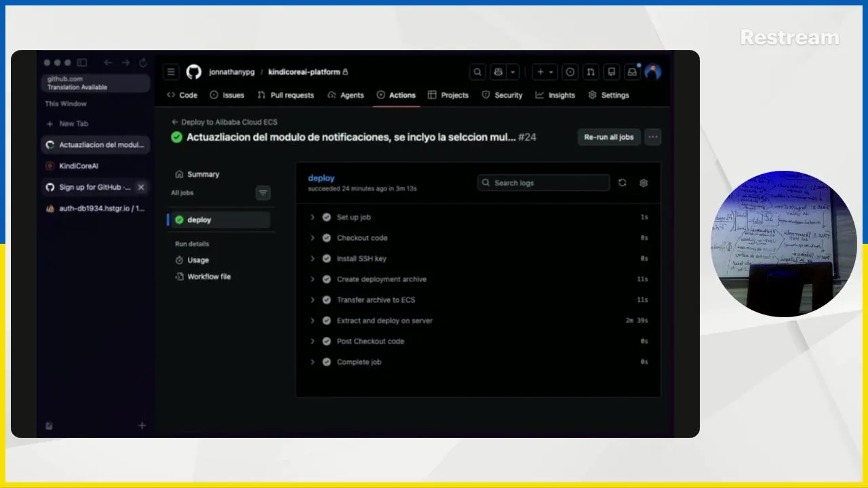Open Workflow file under Run details

(203, 277)
